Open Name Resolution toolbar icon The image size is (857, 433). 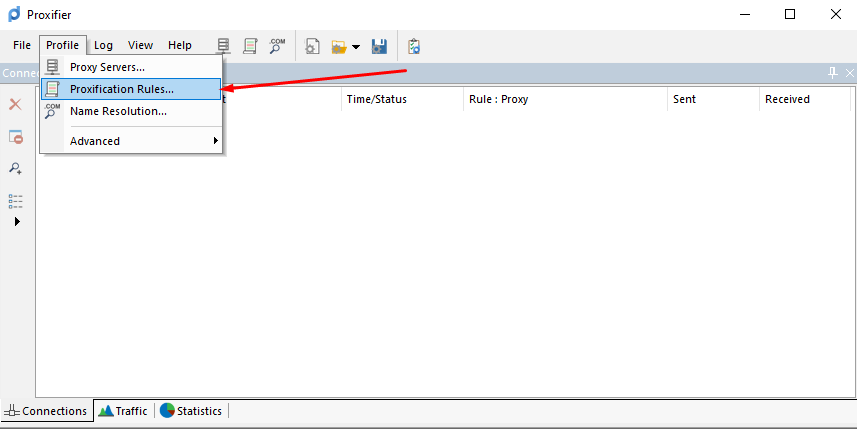278,46
